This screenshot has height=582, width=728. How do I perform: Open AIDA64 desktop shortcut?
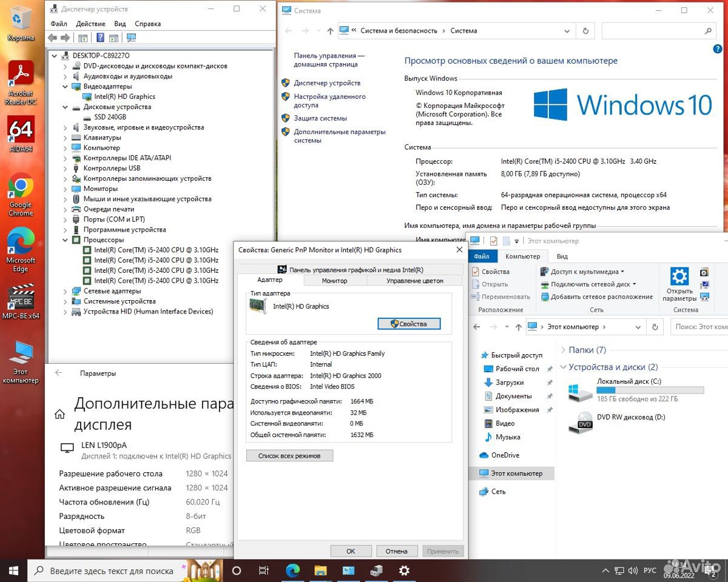[21, 134]
